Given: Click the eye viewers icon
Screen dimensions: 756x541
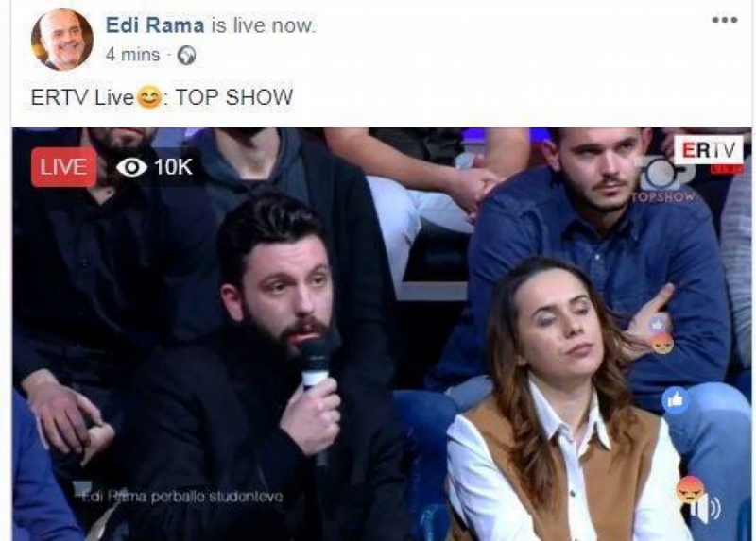Looking at the screenshot, I should pyautogui.click(x=131, y=168).
